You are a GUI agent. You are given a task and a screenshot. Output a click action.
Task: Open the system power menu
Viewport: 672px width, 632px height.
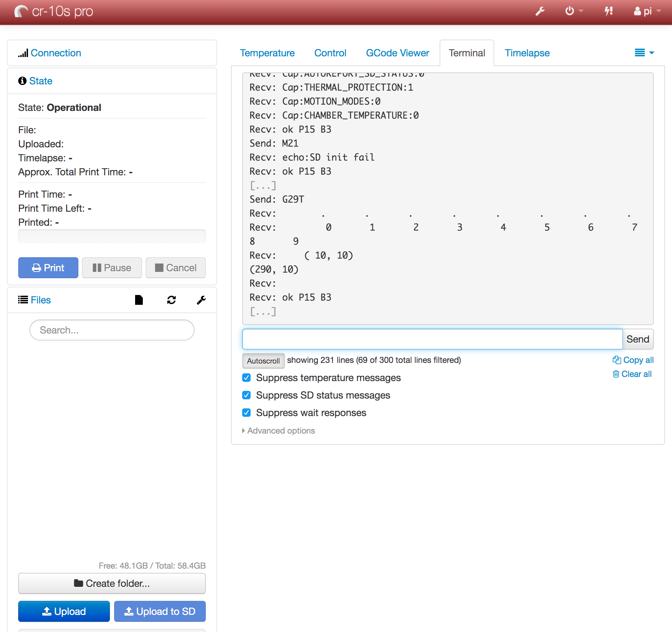coord(574,11)
